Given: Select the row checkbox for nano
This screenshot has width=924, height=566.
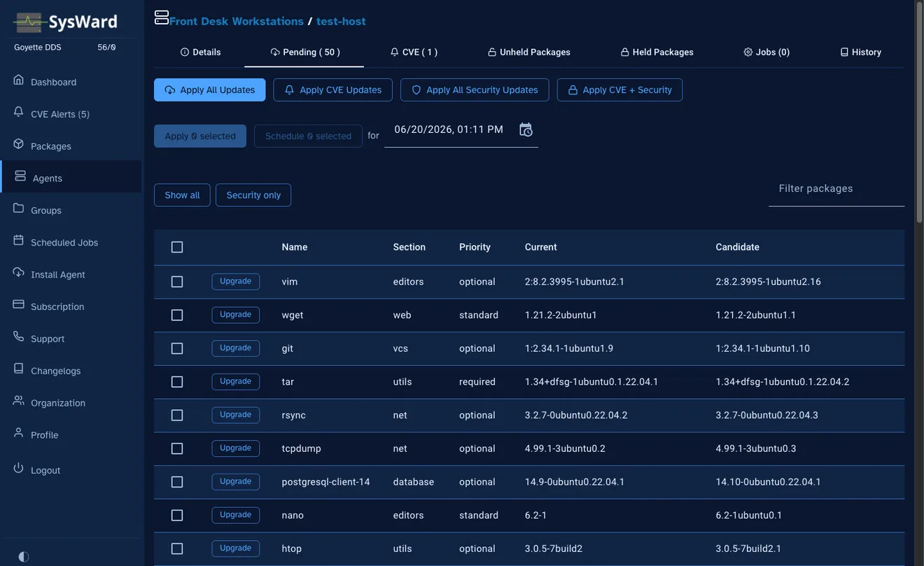Looking at the screenshot, I should coord(177,516).
